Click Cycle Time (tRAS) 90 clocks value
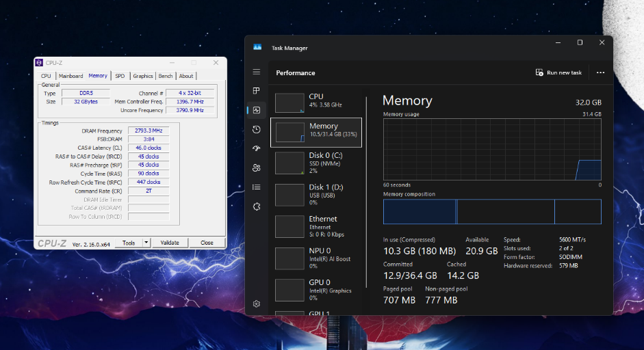 pyautogui.click(x=149, y=174)
